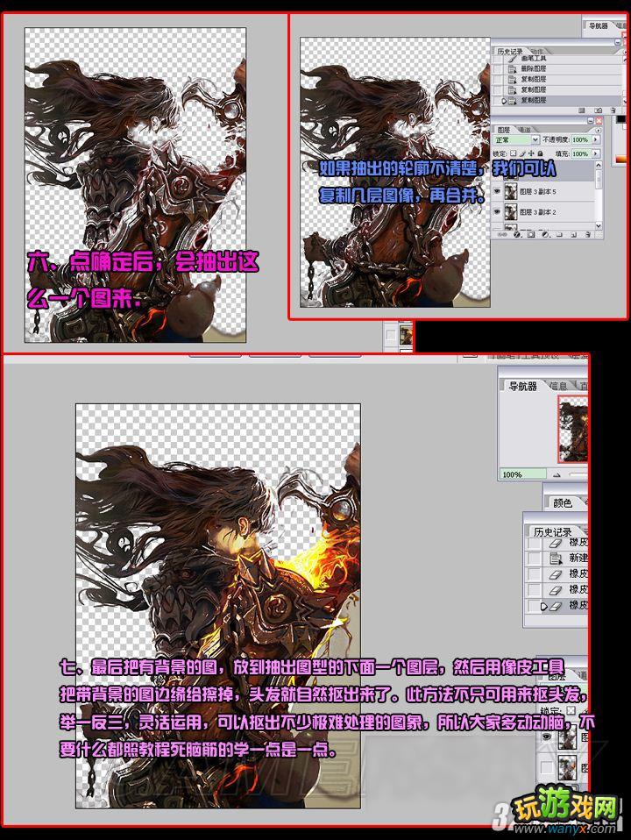Hide layer 图层 3 副本 5 via eye icon

(497, 191)
